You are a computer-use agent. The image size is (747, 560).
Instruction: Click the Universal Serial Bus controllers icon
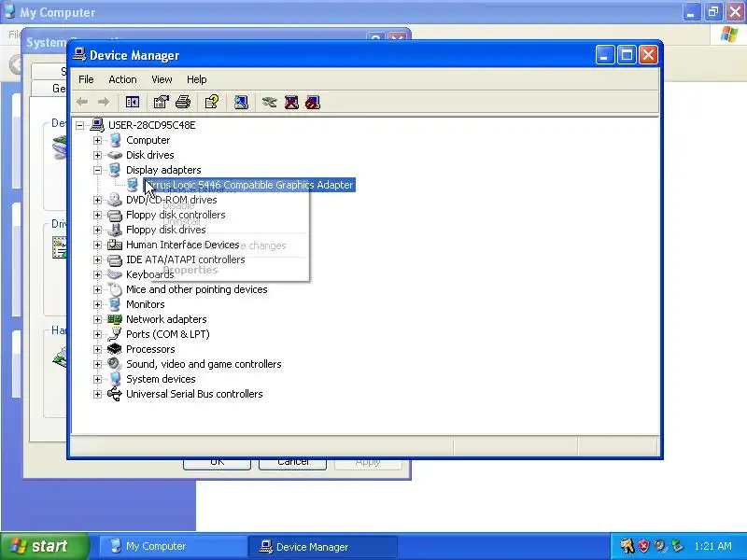click(x=115, y=394)
